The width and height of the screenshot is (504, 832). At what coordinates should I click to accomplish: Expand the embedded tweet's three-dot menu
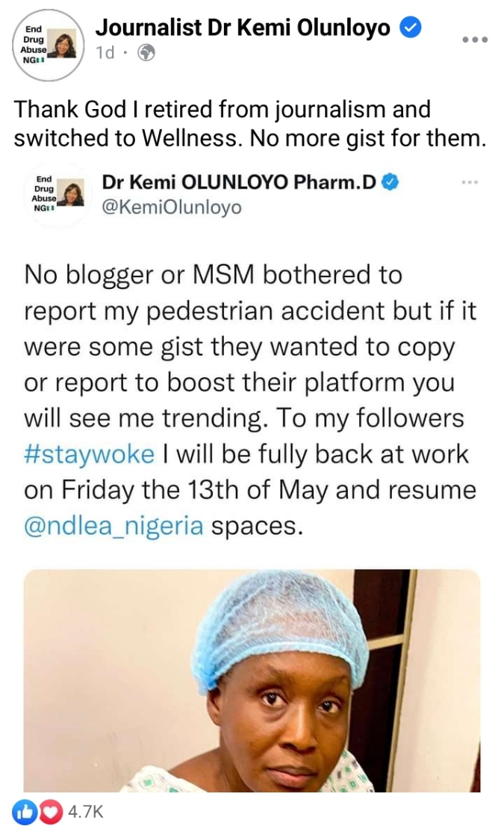coord(470,182)
